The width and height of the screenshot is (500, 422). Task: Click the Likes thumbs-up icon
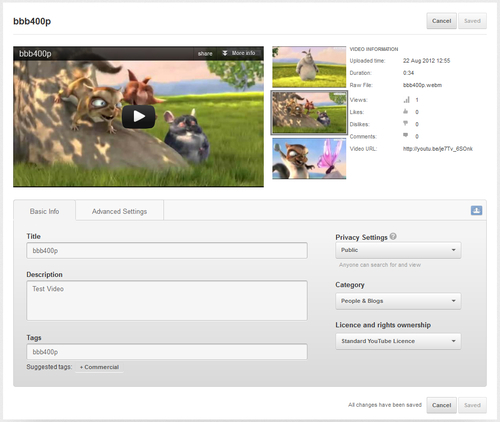[406, 111]
